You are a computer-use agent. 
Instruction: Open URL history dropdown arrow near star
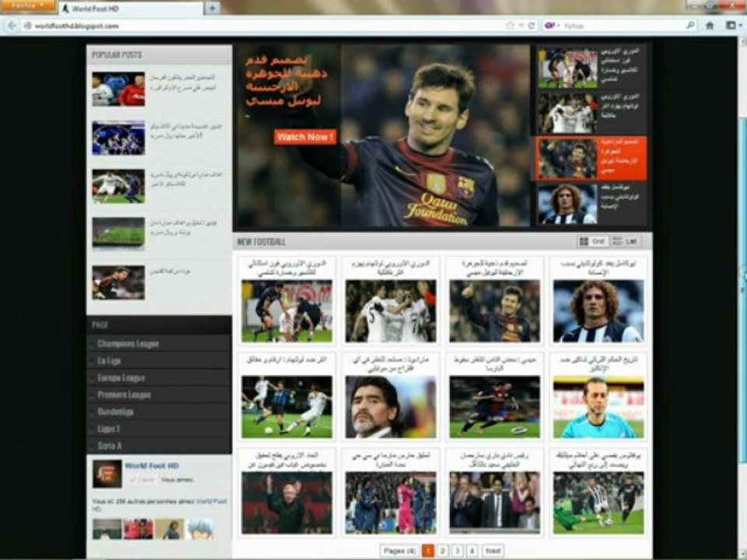(x=521, y=26)
